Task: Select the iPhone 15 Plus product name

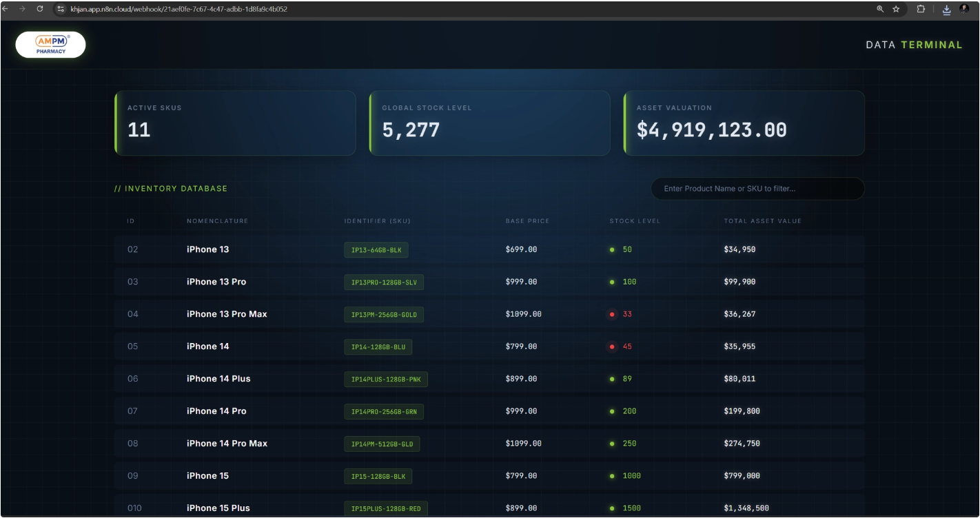Action: (x=218, y=508)
